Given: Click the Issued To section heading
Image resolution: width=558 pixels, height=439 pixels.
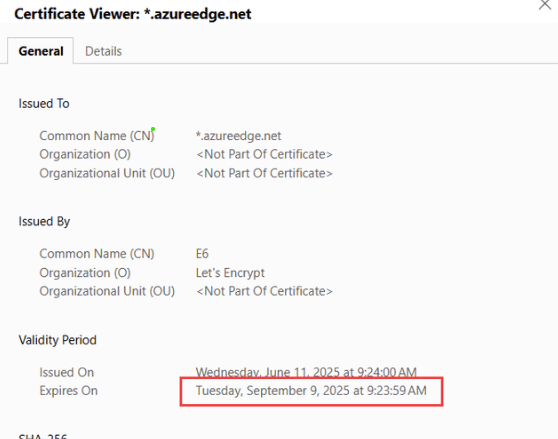Looking at the screenshot, I should 44,104.
